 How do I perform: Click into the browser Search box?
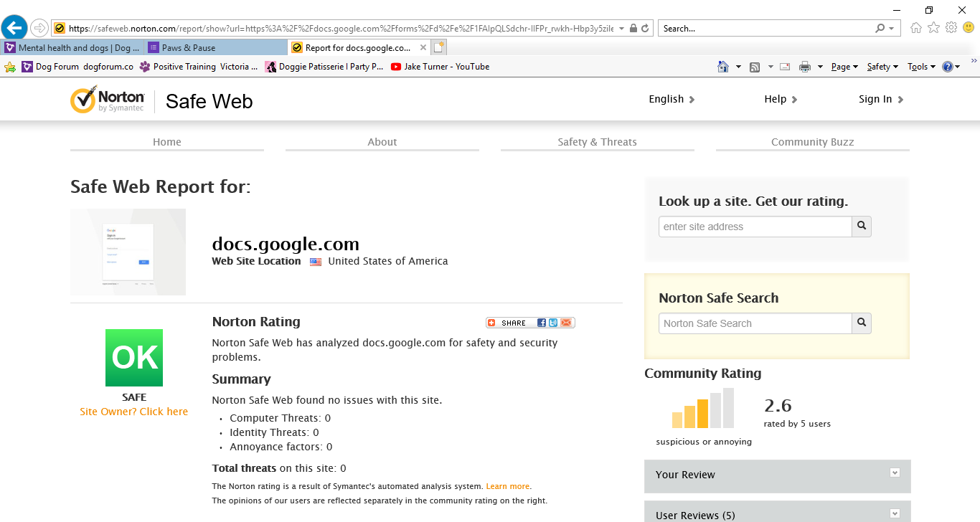(764, 29)
